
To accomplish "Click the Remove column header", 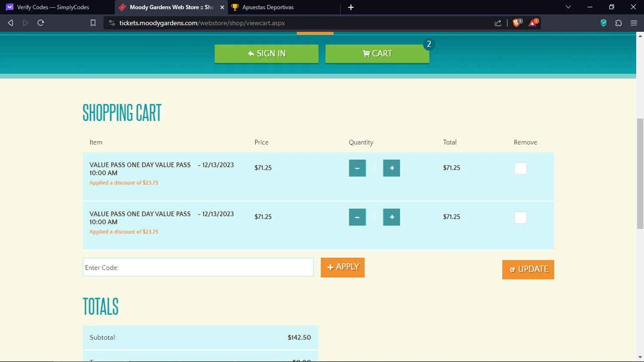I will pos(526,142).
